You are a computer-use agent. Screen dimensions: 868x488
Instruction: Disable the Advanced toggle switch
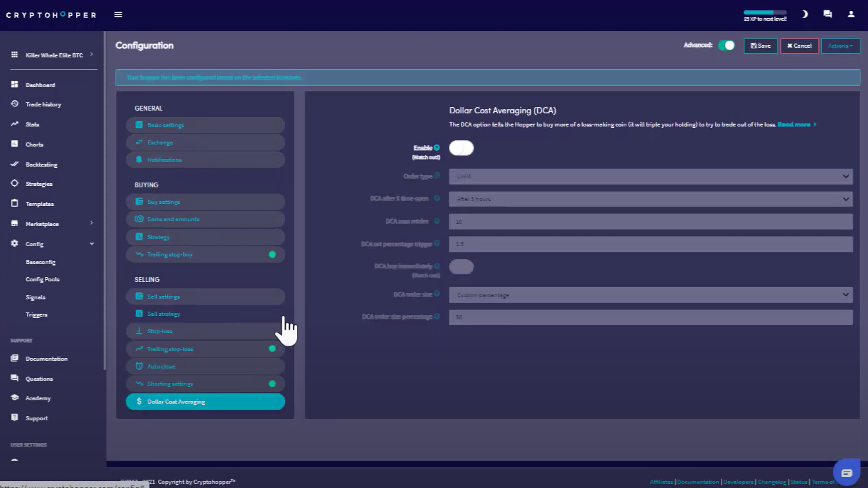click(726, 46)
